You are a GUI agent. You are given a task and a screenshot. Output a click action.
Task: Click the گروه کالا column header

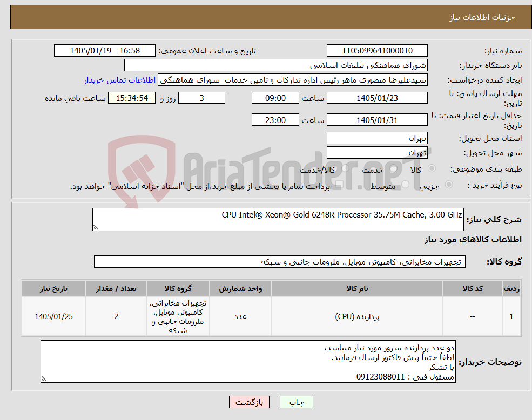[x=178, y=288]
